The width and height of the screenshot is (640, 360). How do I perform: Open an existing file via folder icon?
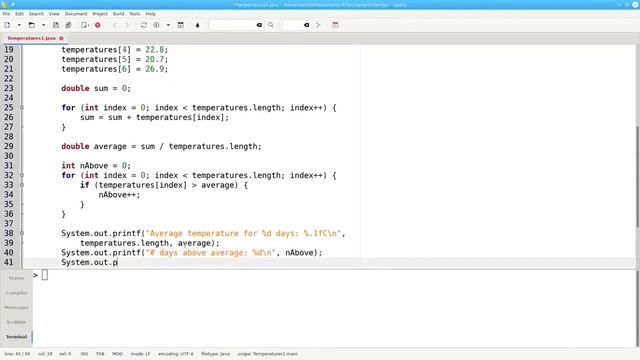(x=31, y=25)
